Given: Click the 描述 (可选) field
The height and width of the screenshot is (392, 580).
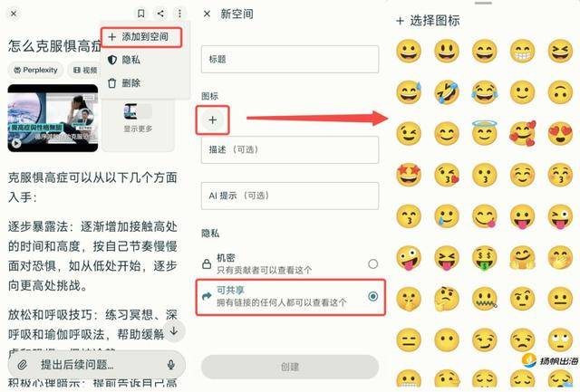Looking at the screenshot, I should pyautogui.click(x=290, y=149).
